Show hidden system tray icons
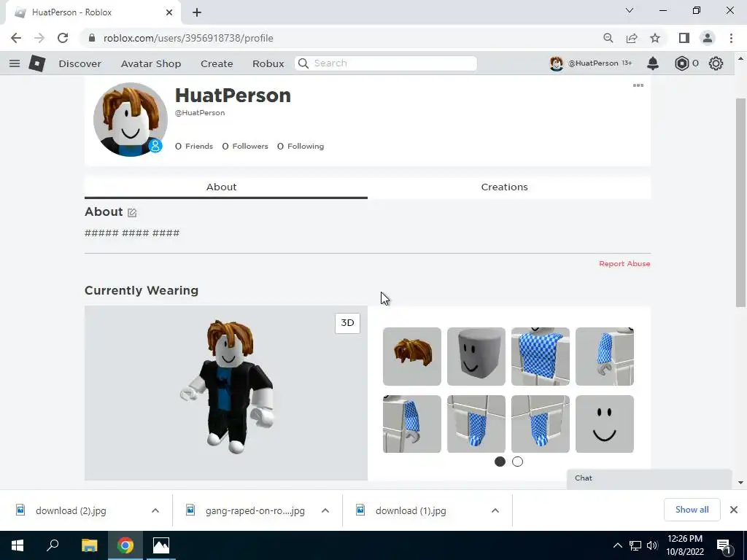The height and width of the screenshot is (560, 747). (x=617, y=545)
